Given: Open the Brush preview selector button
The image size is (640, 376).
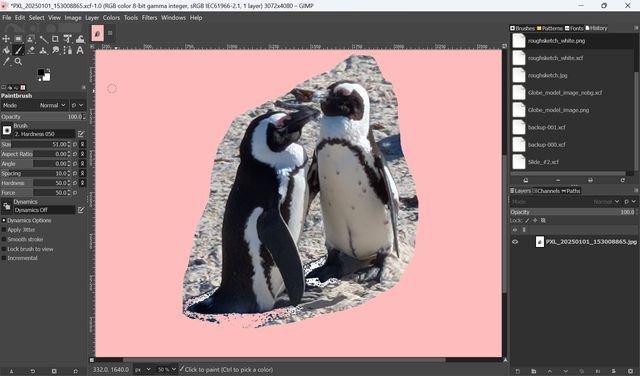Looking at the screenshot, I should pyautogui.click(x=7, y=130).
